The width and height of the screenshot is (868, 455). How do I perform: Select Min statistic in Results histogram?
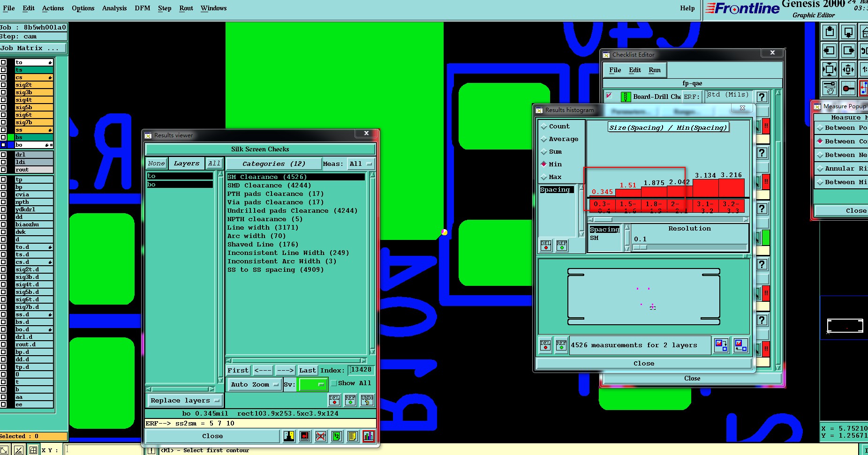coord(551,164)
